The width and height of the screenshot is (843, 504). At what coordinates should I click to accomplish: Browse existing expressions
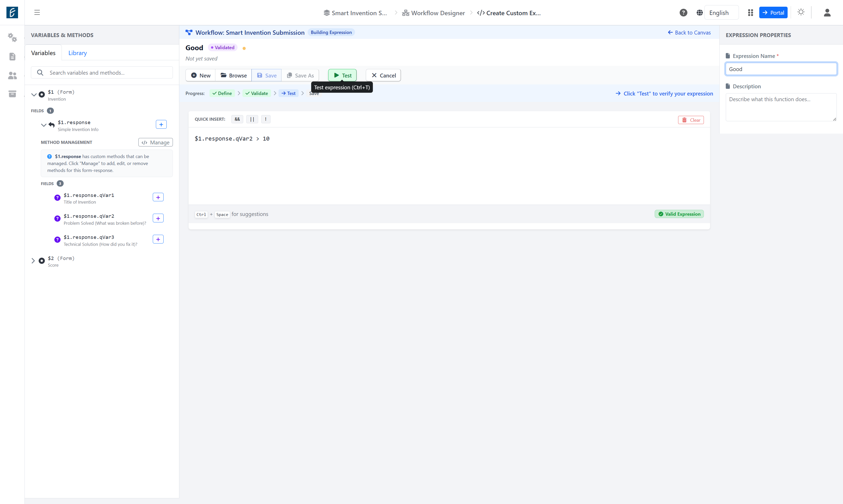(233, 75)
